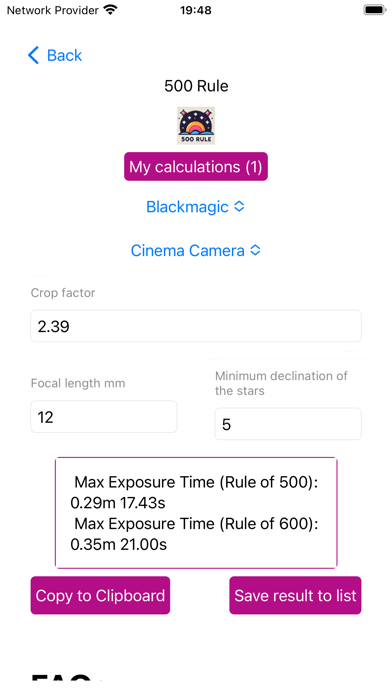Image resolution: width=392 pixels, height=696 pixels.
Task: Copy results with Copy to Clipboard
Action: click(100, 595)
